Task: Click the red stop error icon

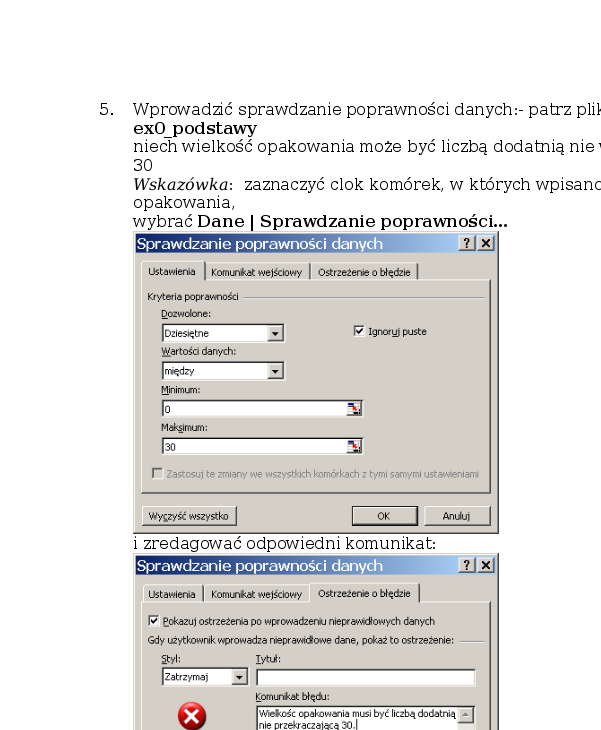Action: click(x=192, y=716)
